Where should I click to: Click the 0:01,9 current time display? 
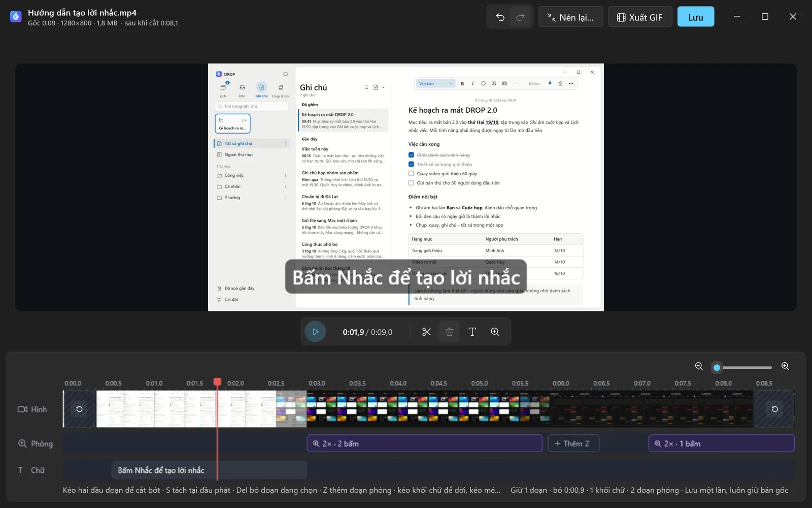pyautogui.click(x=353, y=332)
